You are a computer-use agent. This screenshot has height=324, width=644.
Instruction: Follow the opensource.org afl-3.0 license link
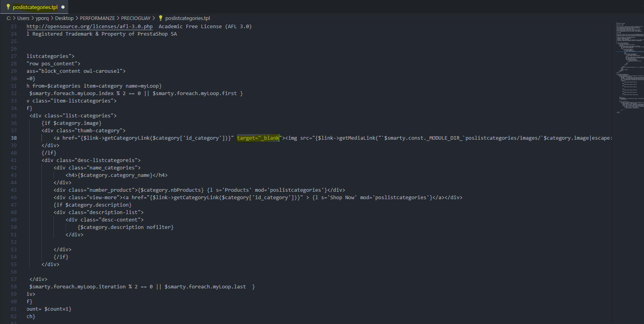coord(89,27)
